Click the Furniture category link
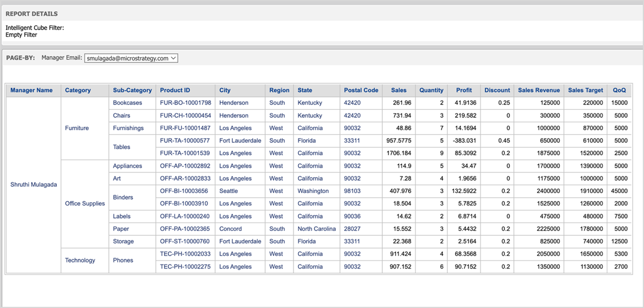Viewport: 644px width, 308px height. click(x=77, y=128)
